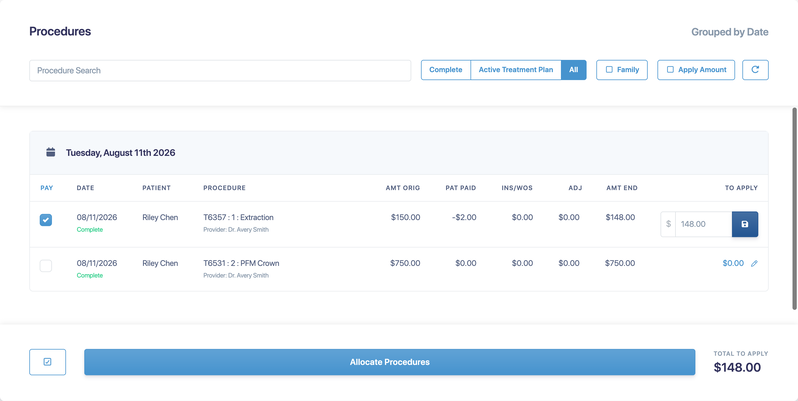The height and width of the screenshot is (401, 798).
Task: Check the pay checkbox for the PFM Crown procedure
Action: [46, 266]
